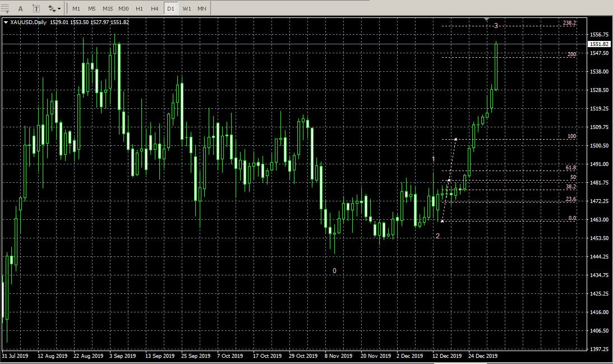This screenshot has height=364, width=613.
Task: Click the XAUUSD,Daily chart title text
Action: [28, 22]
